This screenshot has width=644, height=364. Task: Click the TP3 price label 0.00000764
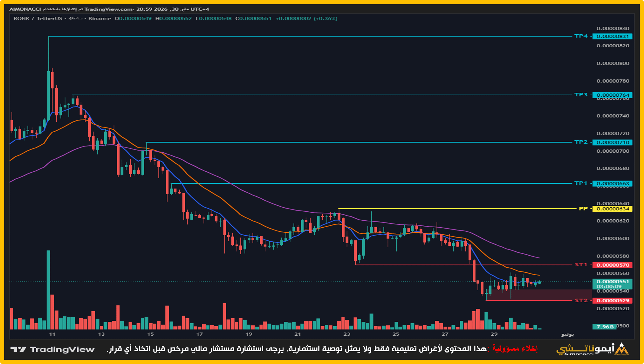pos(612,95)
